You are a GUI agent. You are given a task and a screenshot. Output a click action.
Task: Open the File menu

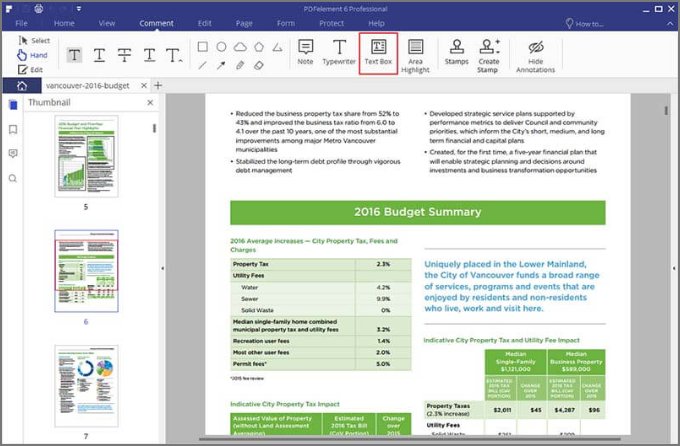[x=21, y=23]
